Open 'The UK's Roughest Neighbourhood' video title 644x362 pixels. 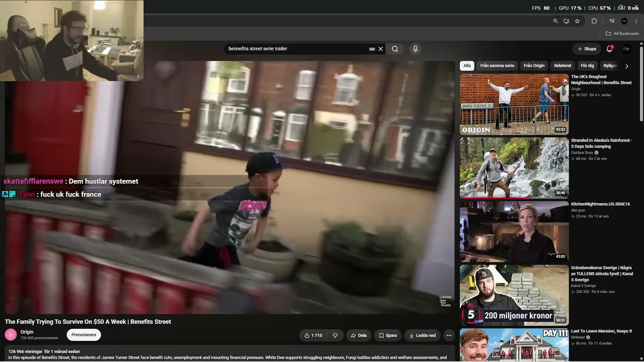[x=601, y=80]
